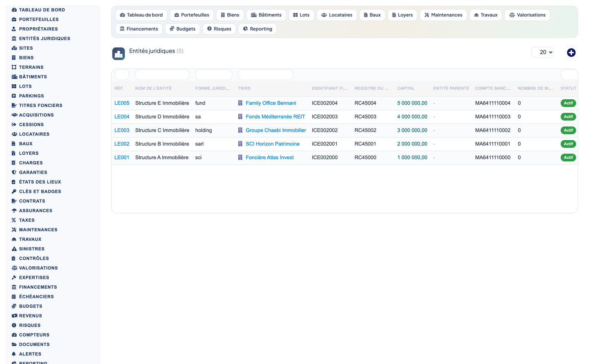Click the Entités juridiques bank icon in sidebar

coord(14,39)
